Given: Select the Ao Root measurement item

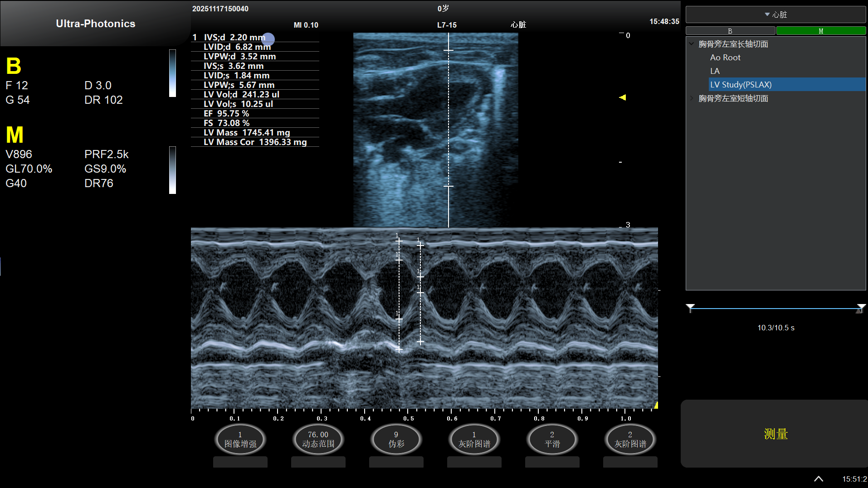Looking at the screenshot, I should coord(725,58).
